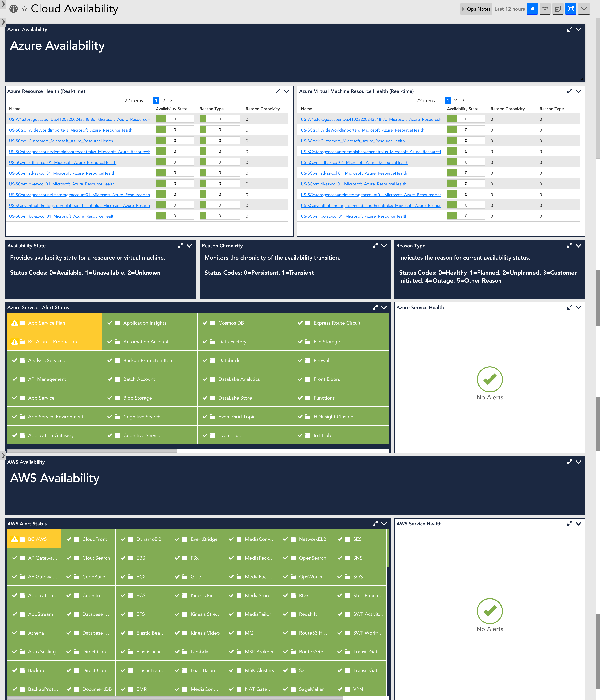Click the slideshow playback icon

click(558, 9)
